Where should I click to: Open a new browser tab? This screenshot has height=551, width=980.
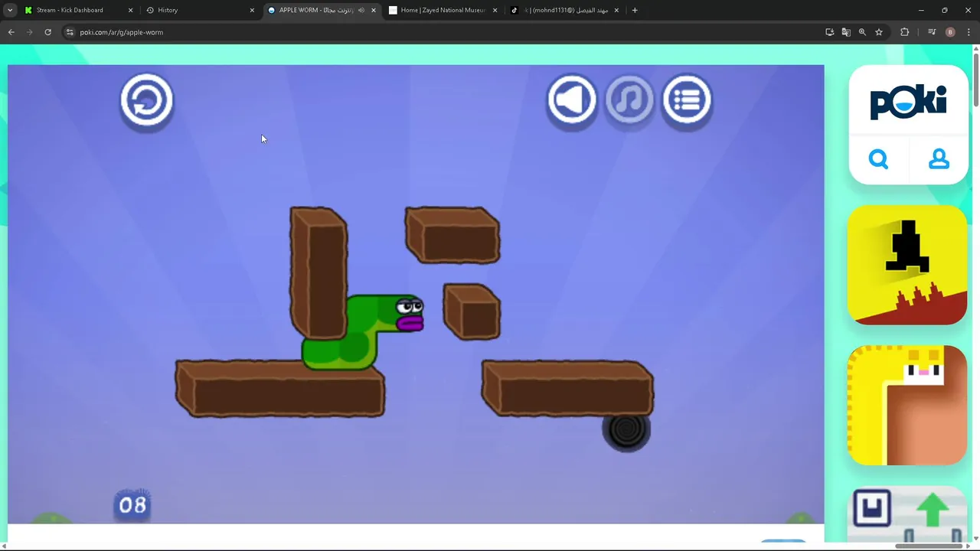pos(635,10)
